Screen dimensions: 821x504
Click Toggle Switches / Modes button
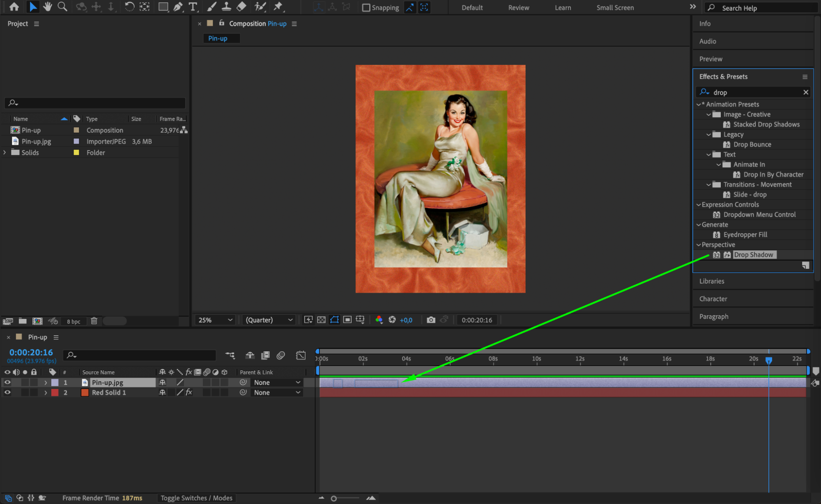tap(196, 498)
